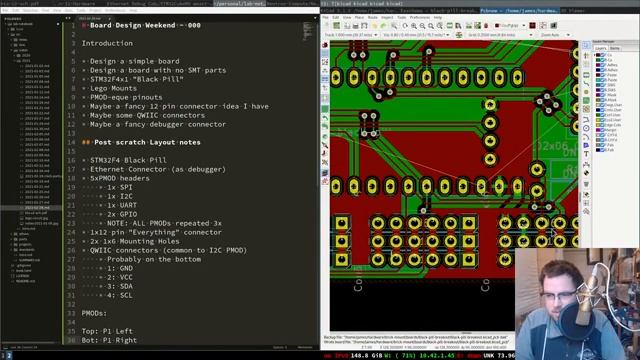Click the Zoom to Fit icon
Image resolution: width=640 pixels, height=360 pixels.
click(431, 26)
